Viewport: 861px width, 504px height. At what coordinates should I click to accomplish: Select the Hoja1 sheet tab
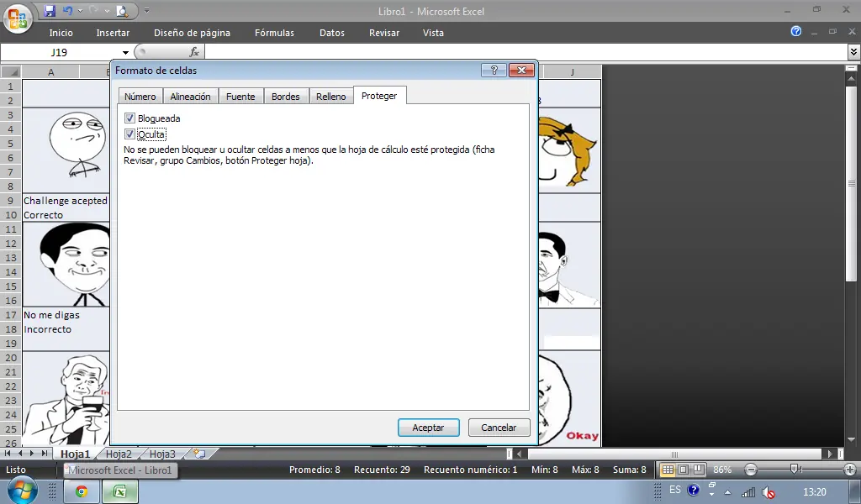[75, 454]
